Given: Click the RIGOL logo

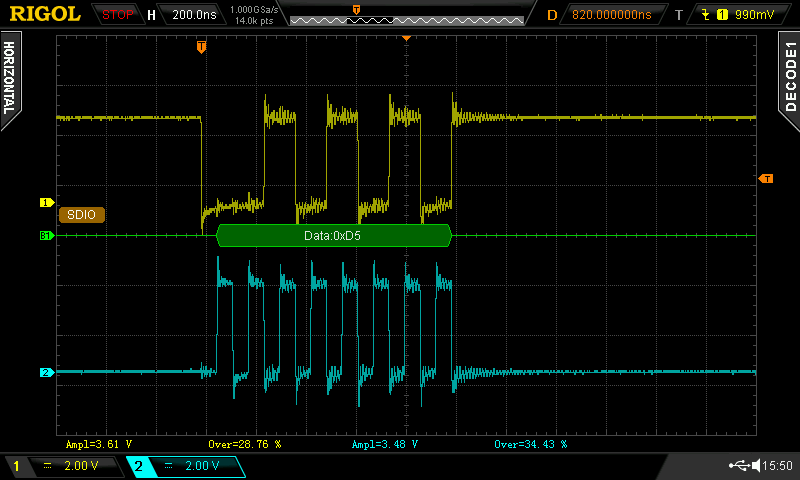Looking at the screenshot, I should [42, 15].
